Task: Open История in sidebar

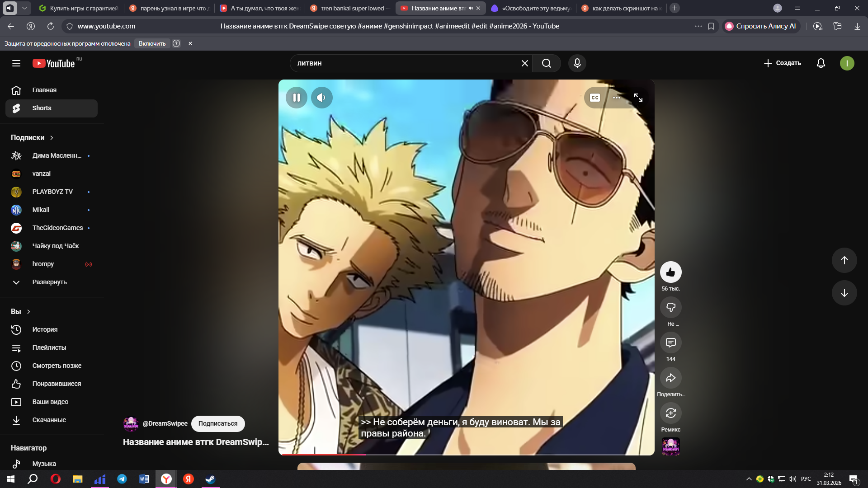Action: (45, 329)
